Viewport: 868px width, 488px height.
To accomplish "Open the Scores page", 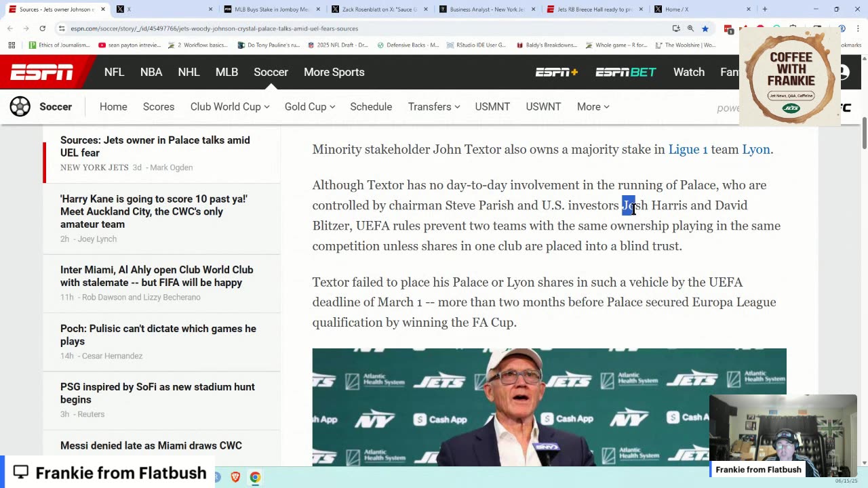I will [159, 106].
